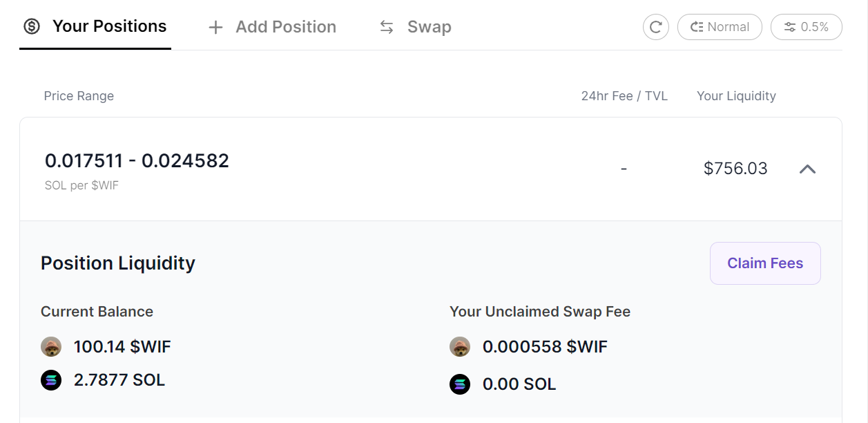Open the Normal priority mode dropdown
Screen dimensions: 868x423
point(720,27)
